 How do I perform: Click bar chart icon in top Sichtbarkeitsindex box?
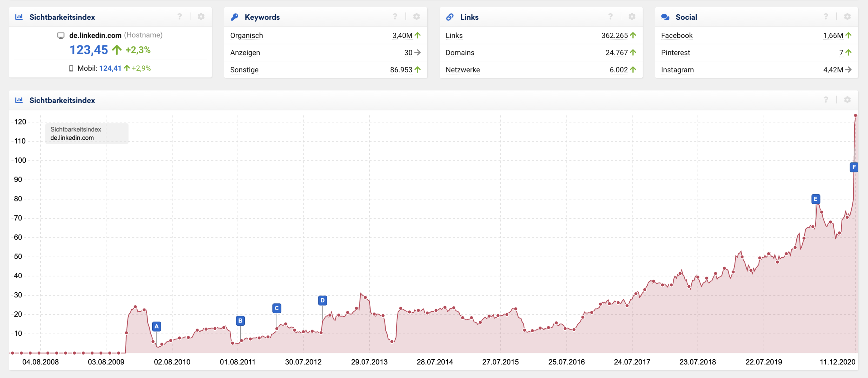point(19,17)
